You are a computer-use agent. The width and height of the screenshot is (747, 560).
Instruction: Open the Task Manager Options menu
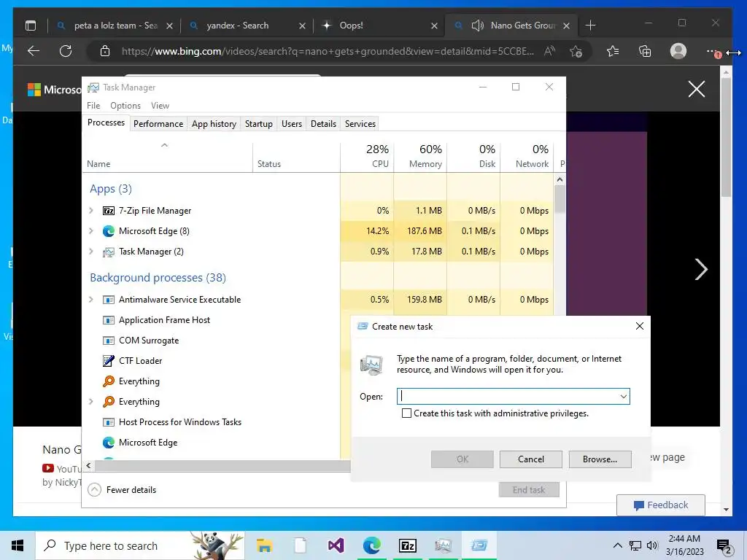point(125,106)
